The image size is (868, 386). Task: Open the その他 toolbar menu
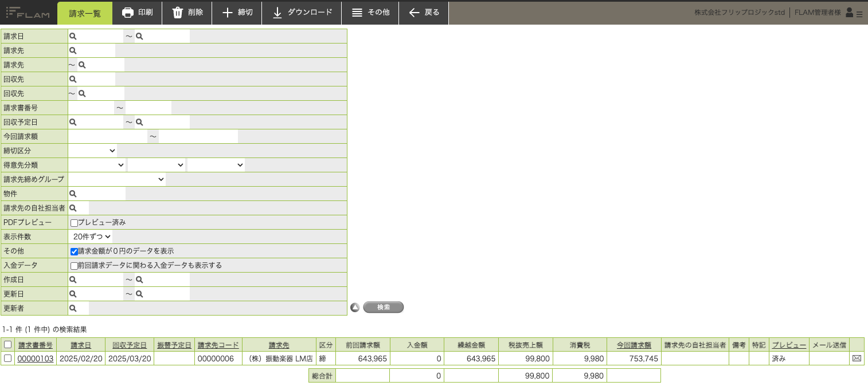370,13
